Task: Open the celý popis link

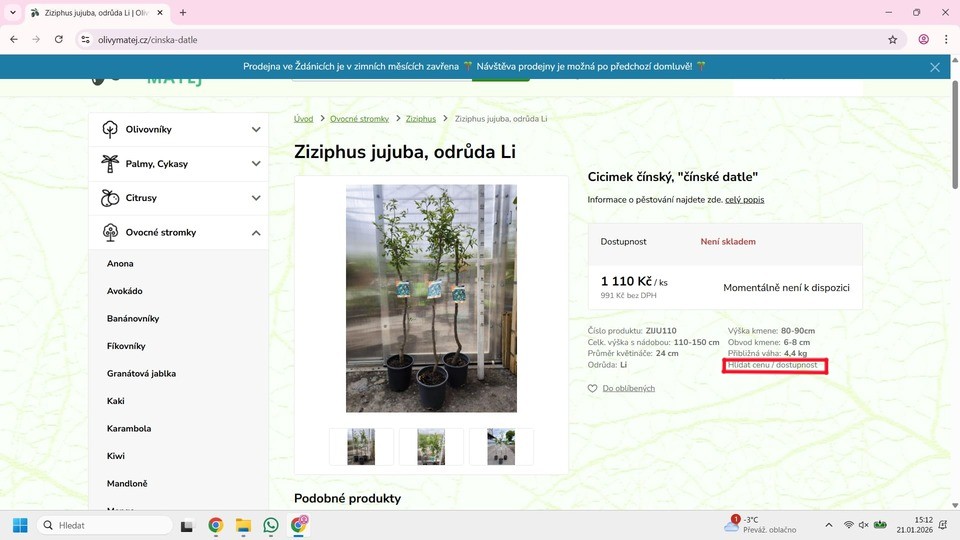Action: (744, 200)
